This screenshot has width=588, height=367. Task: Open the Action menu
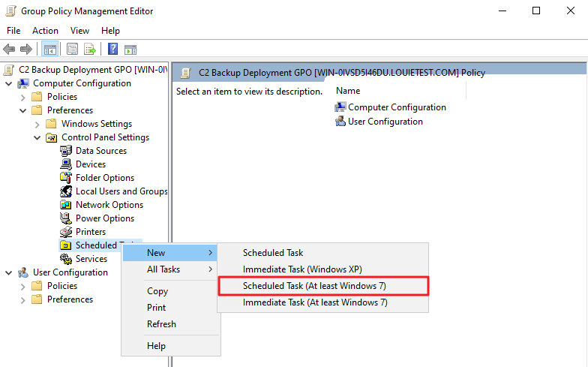45,31
